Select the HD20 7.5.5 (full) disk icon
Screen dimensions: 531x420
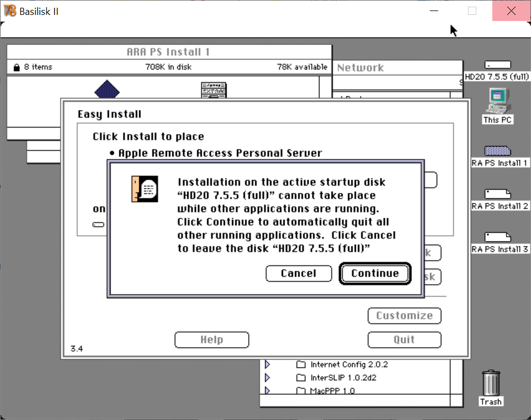[x=497, y=65]
